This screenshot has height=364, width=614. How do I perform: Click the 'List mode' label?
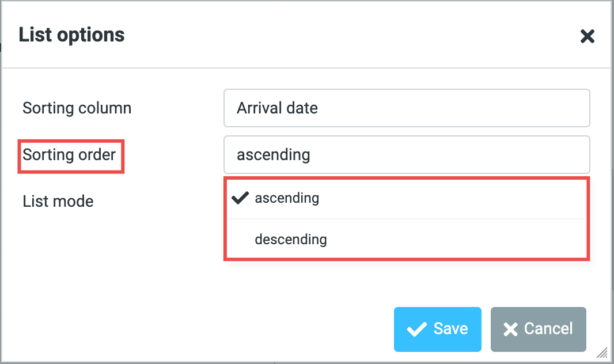[58, 202]
